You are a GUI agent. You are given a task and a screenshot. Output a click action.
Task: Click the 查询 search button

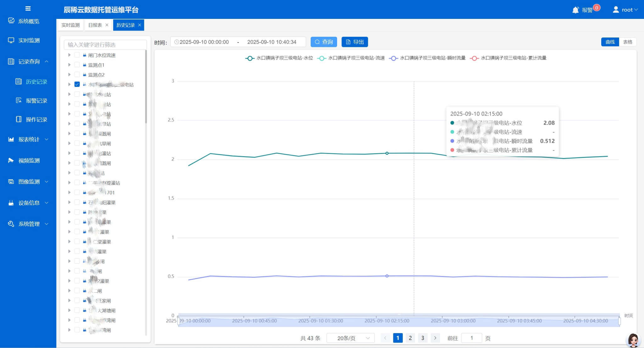tap(324, 42)
